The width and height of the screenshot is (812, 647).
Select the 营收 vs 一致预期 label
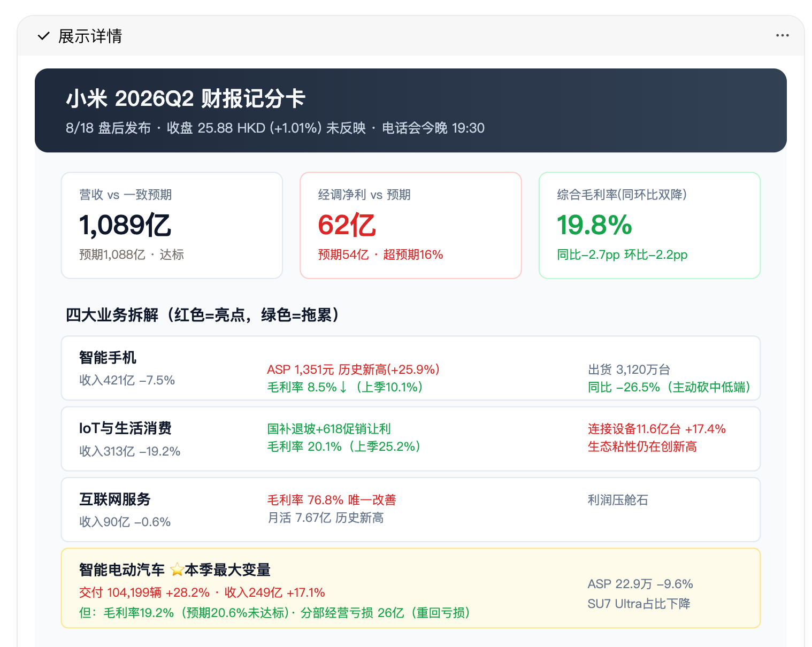pos(125,195)
